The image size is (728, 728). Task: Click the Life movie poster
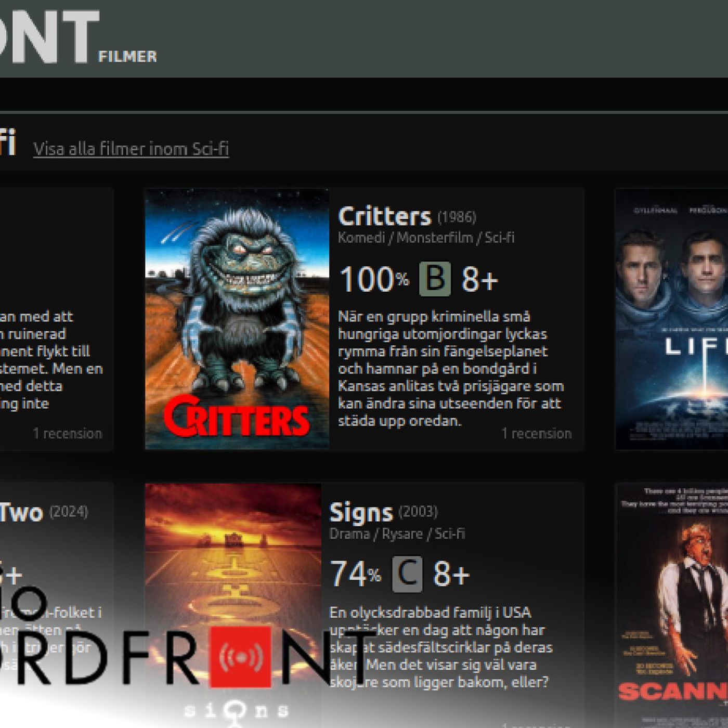[x=671, y=319]
